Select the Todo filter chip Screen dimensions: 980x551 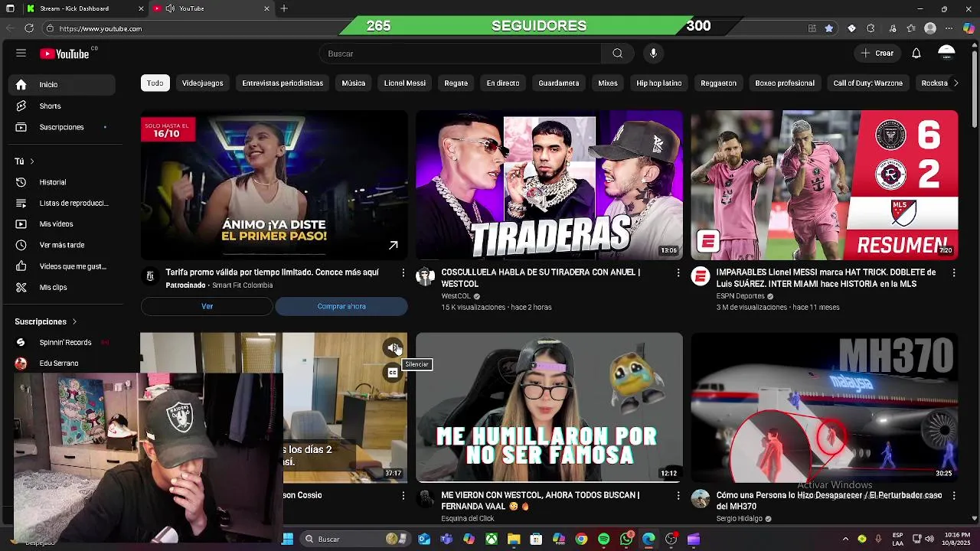point(155,83)
